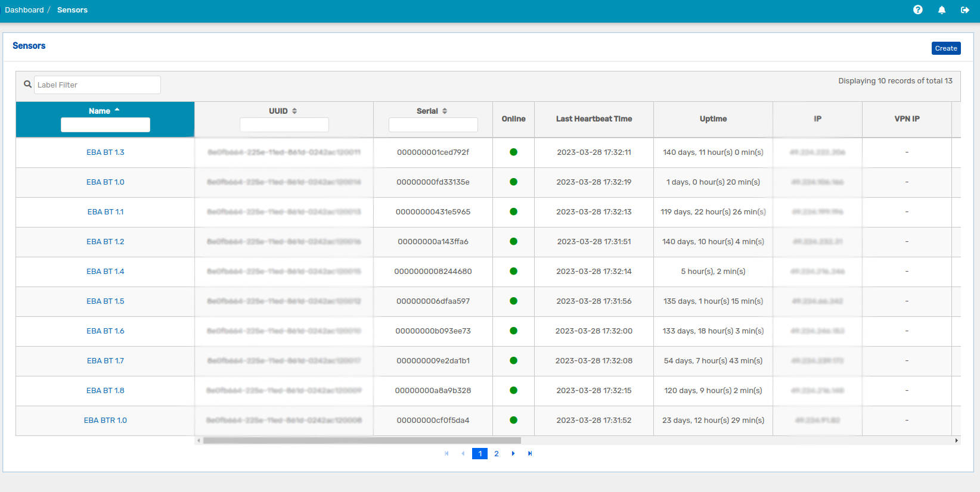Image resolution: width=980 pixels, height=492 pixels.
Task: Click the Create button
Action: [x=946, y=48]
